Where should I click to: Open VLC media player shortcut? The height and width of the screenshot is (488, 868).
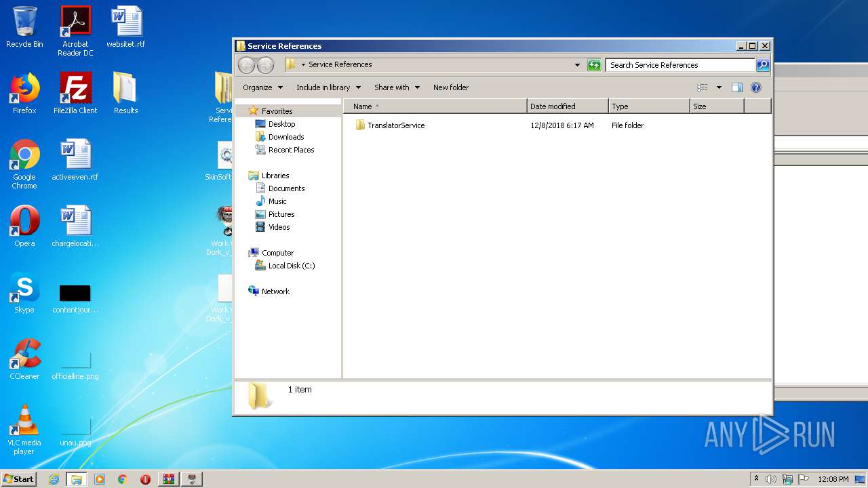tap(24, 430)
